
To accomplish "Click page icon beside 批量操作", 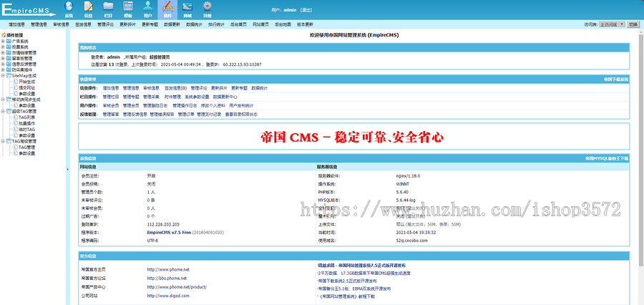I will (16, 123).
